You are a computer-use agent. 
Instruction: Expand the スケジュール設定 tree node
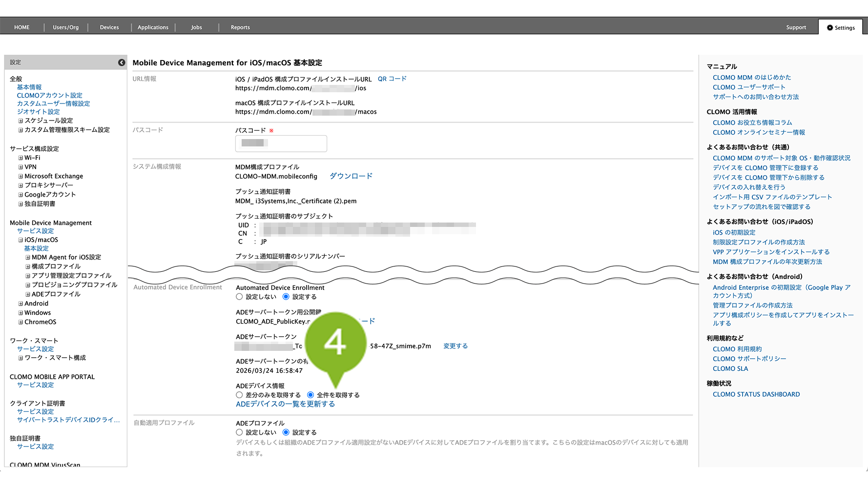click(x=21, y=121)
